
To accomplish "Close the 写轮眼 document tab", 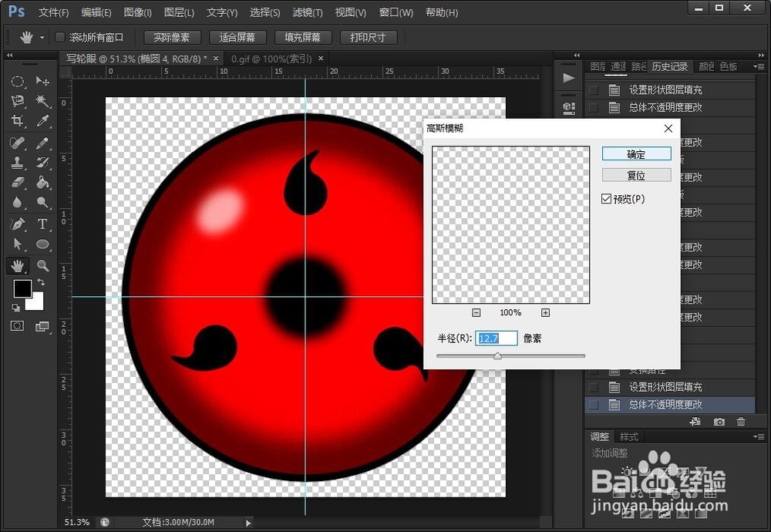I will [x=215, y=59].
